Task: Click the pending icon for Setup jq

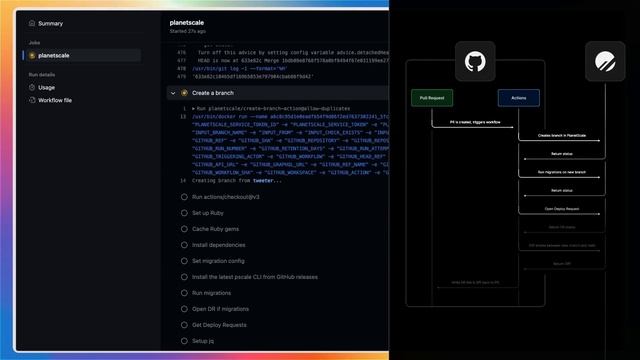Action: click(184, 341)
